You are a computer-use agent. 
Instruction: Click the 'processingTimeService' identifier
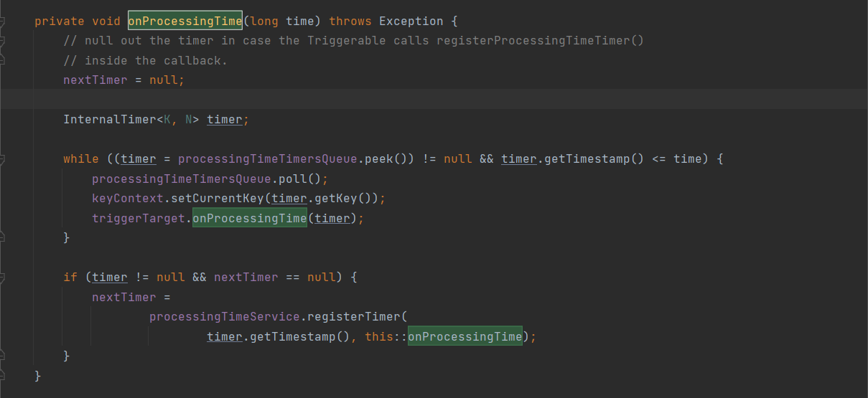(225, 316)
